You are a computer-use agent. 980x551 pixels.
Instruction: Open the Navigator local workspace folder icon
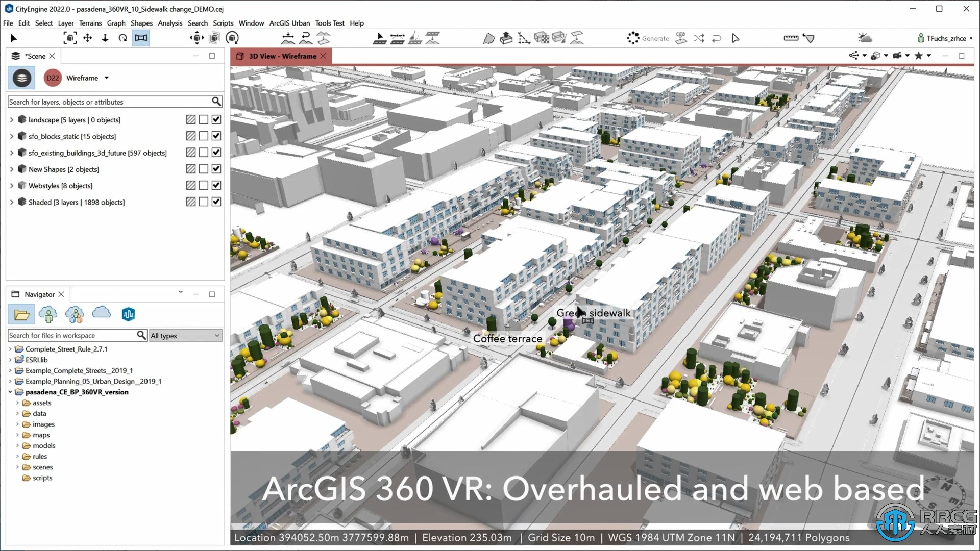[x=21, y=315]
